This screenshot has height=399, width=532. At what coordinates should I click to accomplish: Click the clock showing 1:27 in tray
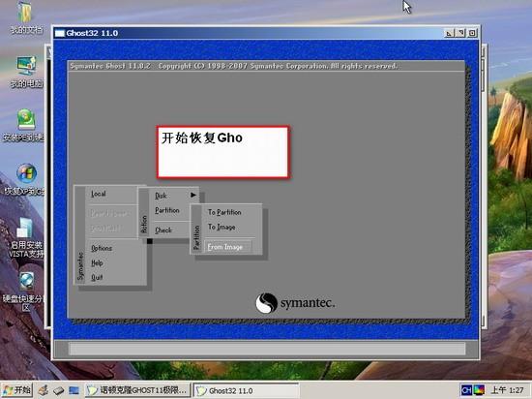tap(507, 390)
